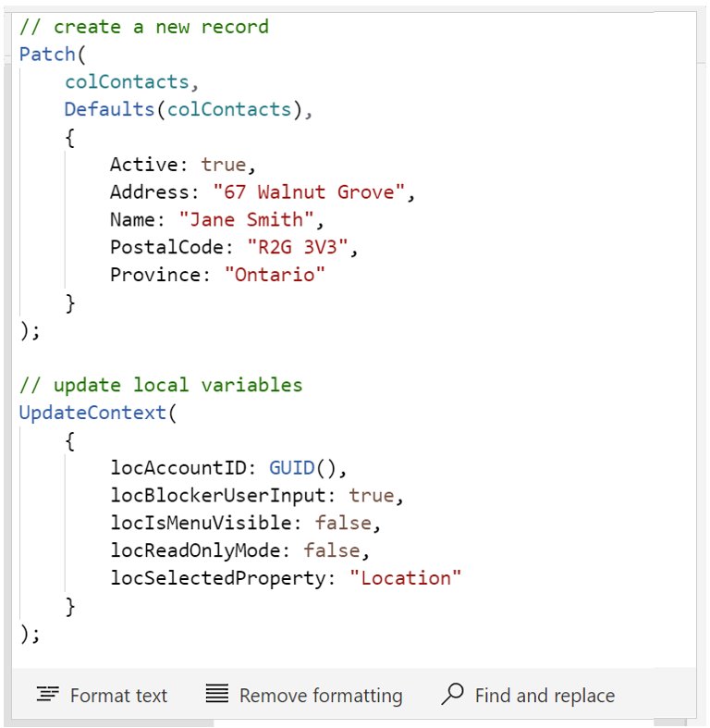Click the Format text lines icon
Image resolution: width=710 pixels, height=728 pixels.
tap(48, 694)
